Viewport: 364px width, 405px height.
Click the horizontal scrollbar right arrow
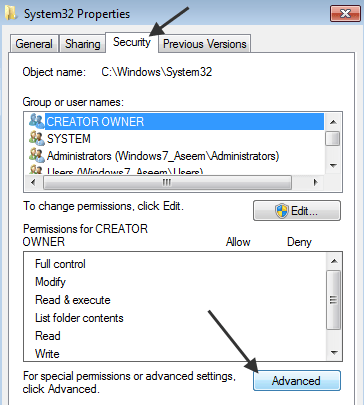coord(315,182)
